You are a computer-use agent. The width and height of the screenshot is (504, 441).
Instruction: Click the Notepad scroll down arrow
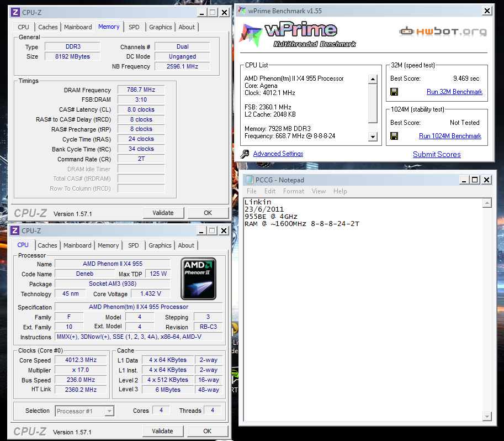click(487, 417)
